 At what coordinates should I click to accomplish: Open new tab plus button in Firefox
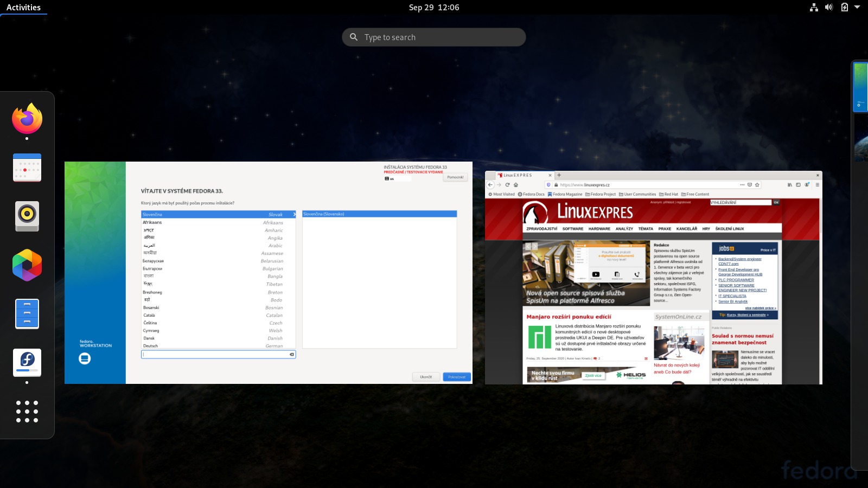[x=559, y=175]
